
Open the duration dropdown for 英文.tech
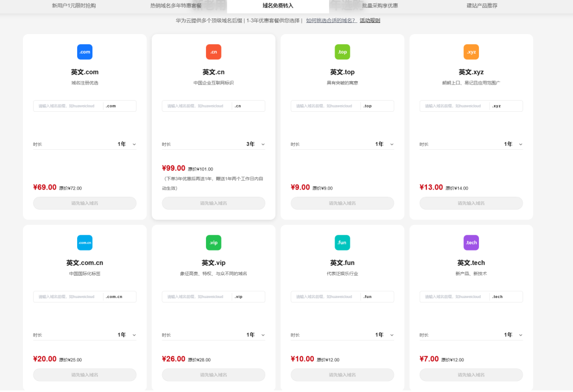click(513, 335)
